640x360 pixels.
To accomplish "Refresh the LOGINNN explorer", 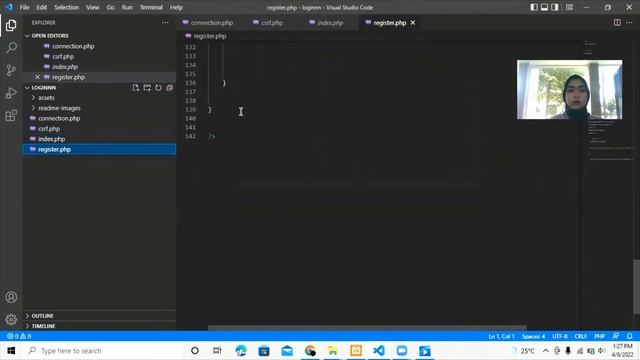I will (x=158, y=88).
